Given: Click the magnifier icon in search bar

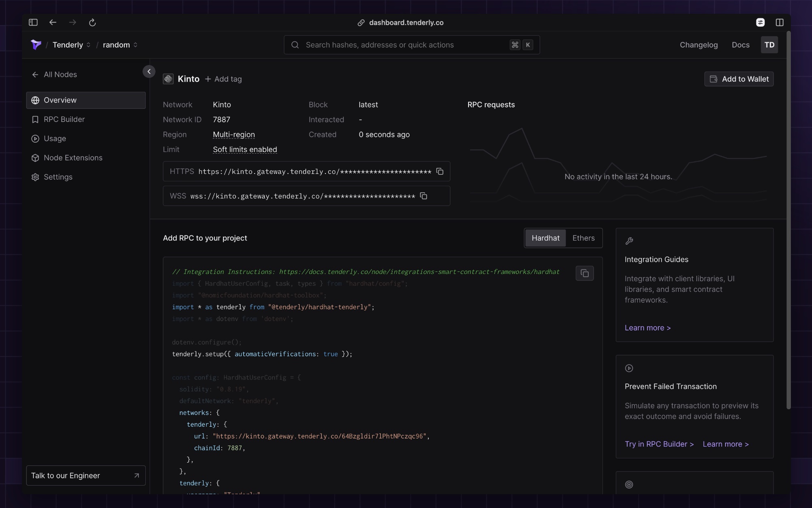Looking at the screenshot, I should point(295,45).
